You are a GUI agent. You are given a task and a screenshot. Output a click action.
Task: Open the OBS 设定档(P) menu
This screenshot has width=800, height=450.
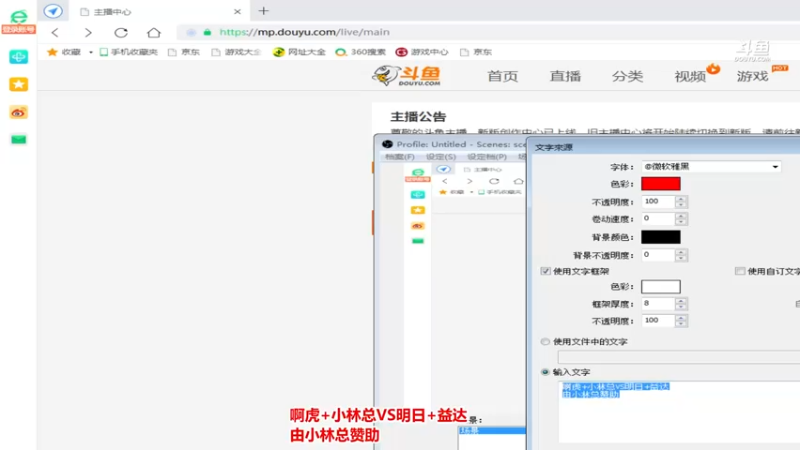[487, 157]
